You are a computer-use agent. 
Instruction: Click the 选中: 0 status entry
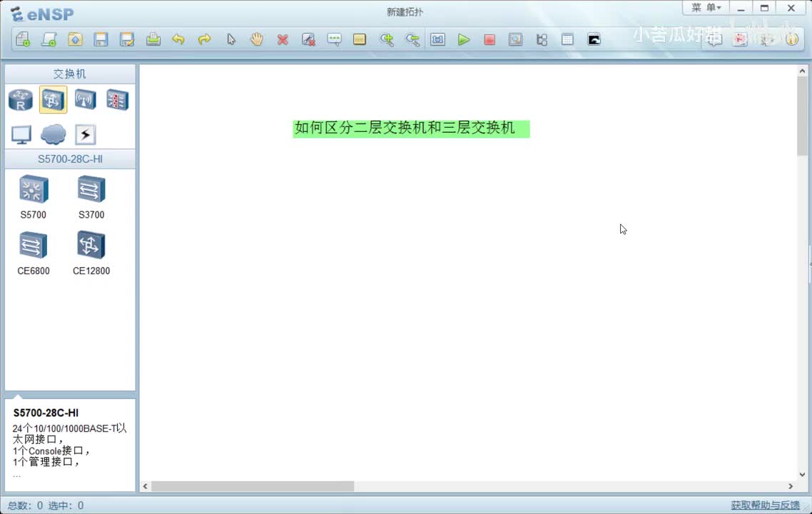point(66,505)
